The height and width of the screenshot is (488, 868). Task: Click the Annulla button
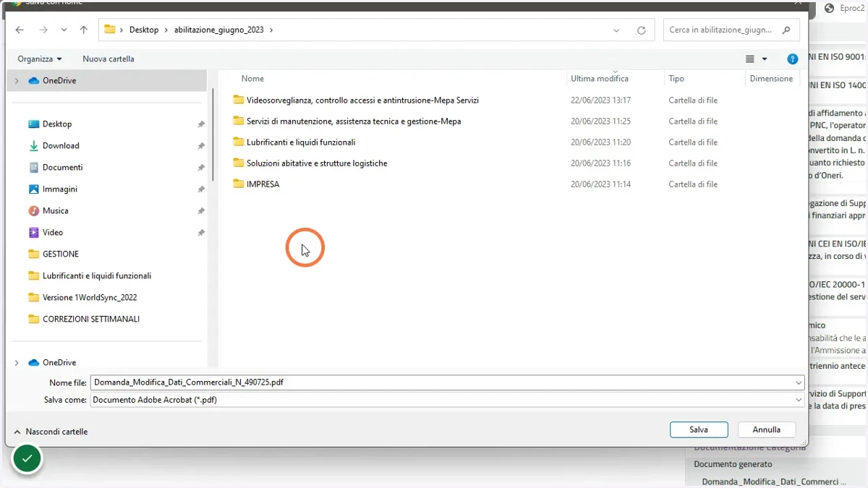pyautogui.click(x=766, y=429)
